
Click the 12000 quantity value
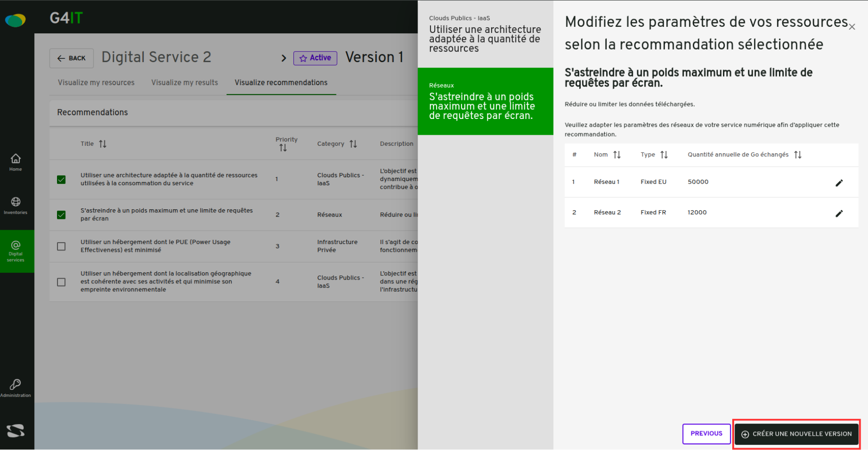point(697,212)
